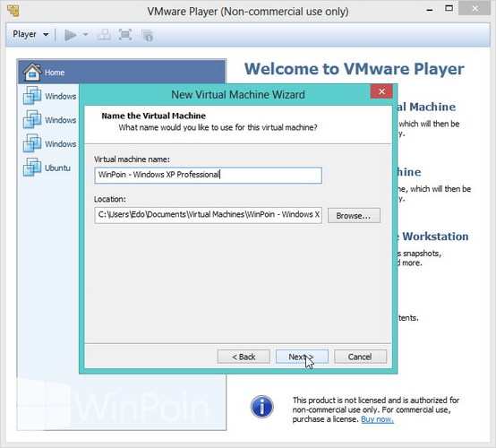Follow the Buy now link
This screenshot has width=496, height=448.
click(x=378, y=419)
